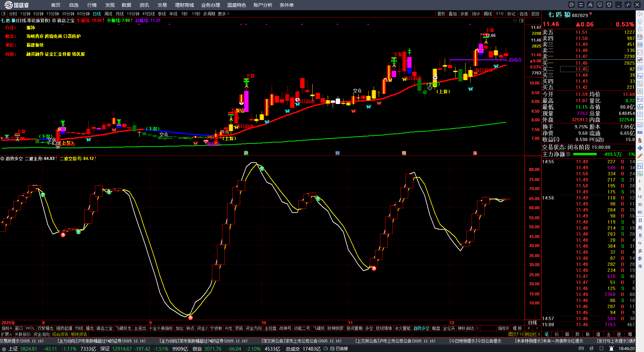Image resolution: width=644 pixels, height=352 pixels.
Task: Toggle the 周线 period button
Action: coord(108,14)
